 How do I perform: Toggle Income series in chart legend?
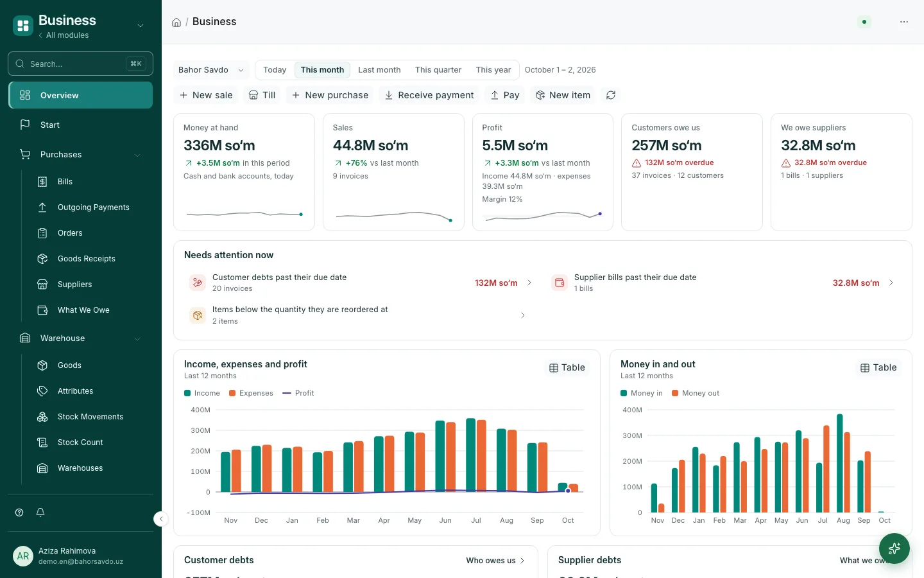point(202,393)
